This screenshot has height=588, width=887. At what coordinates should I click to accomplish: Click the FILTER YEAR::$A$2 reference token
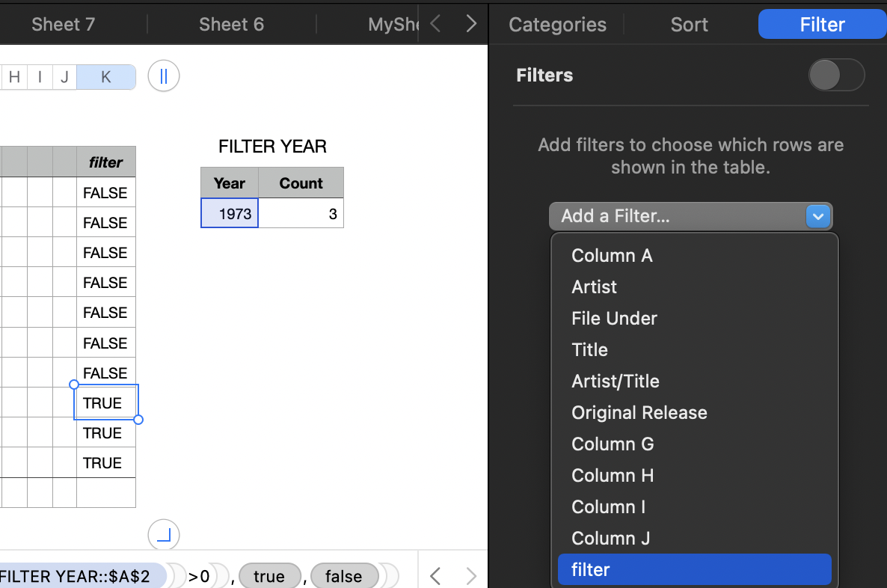click(x=79, y=577)
